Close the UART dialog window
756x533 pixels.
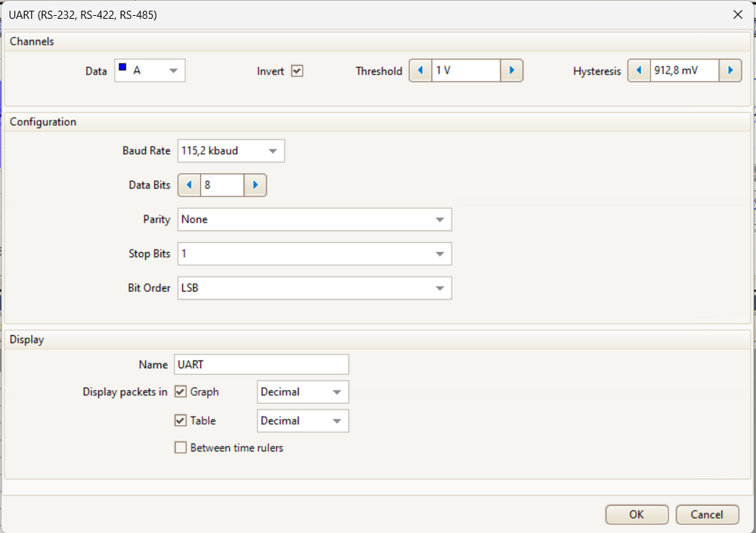click(738, 15)
